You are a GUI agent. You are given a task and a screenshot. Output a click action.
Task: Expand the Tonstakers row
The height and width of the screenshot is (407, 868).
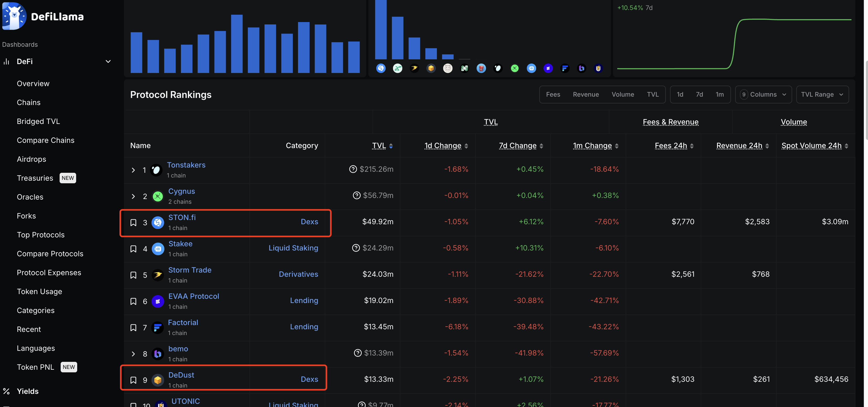point(133,170)
